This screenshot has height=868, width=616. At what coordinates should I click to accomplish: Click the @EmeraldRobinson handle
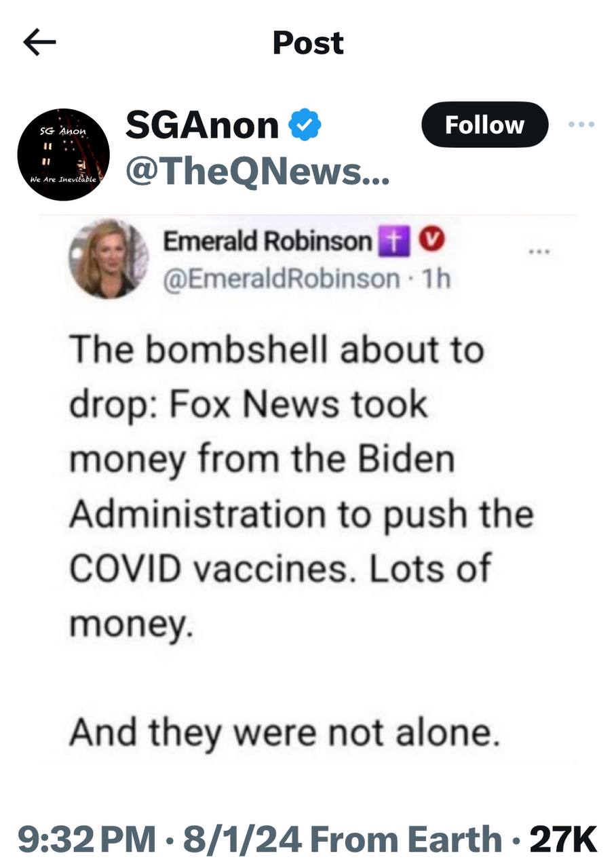coord(282,277)
